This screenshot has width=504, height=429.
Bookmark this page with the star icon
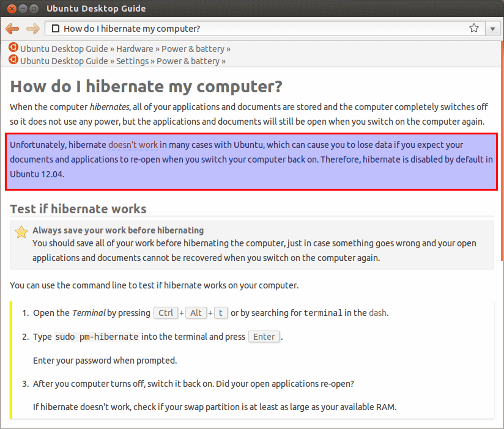474,28
